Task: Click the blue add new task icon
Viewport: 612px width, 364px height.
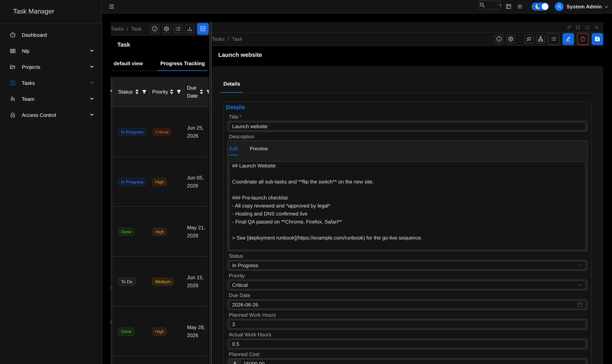Action: [x=203, y=29]
